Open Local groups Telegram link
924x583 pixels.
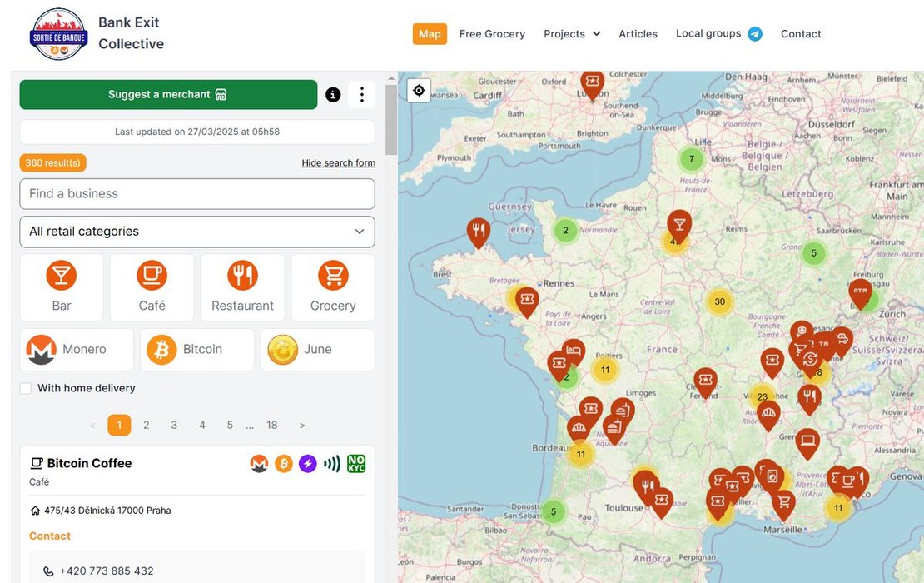[718, 34]
